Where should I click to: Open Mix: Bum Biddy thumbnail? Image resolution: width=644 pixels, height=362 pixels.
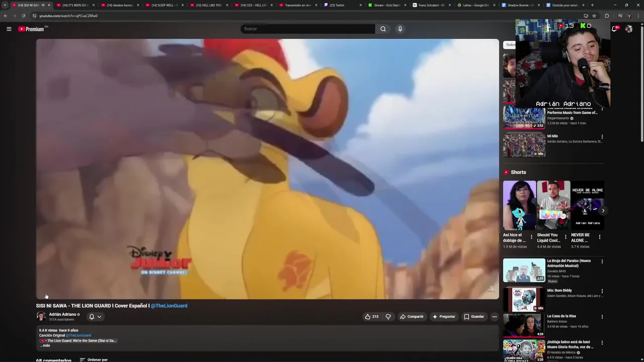524,300
